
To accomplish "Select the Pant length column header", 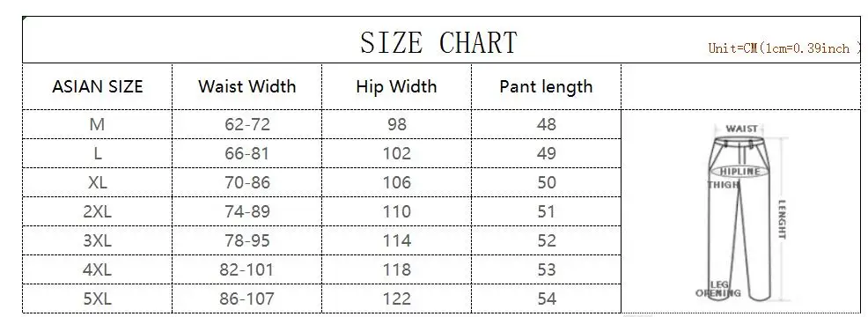I will coord(546,86).
